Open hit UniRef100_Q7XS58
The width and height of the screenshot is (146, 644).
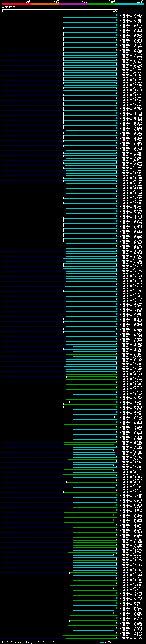[131, 334]
